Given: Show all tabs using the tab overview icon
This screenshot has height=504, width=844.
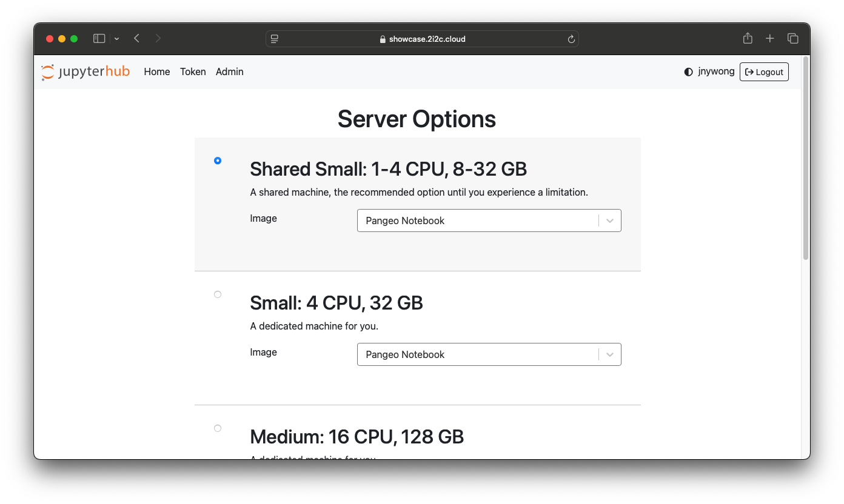Looking at the screenshot, I should [792, 38].
